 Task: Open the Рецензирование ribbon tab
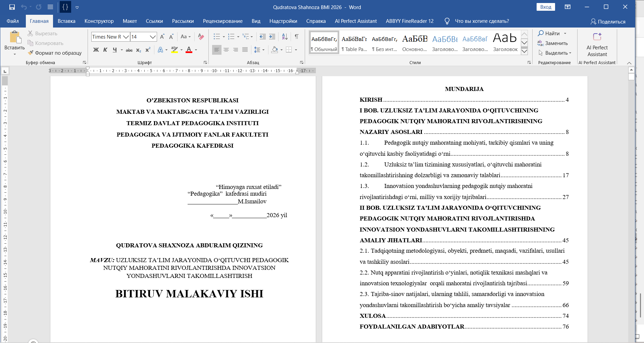click(222, 21)
